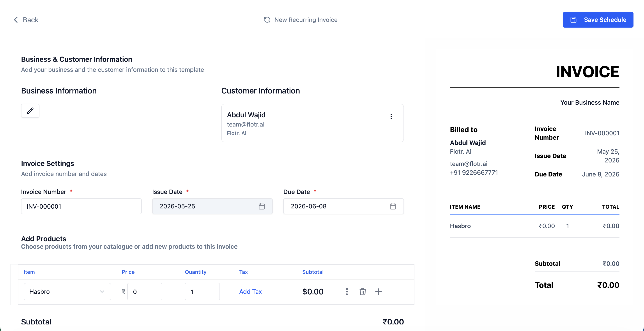Click the Total ₹0.00 amount in preview
Screen dimensions: 644x331
(x=608, y=285)
